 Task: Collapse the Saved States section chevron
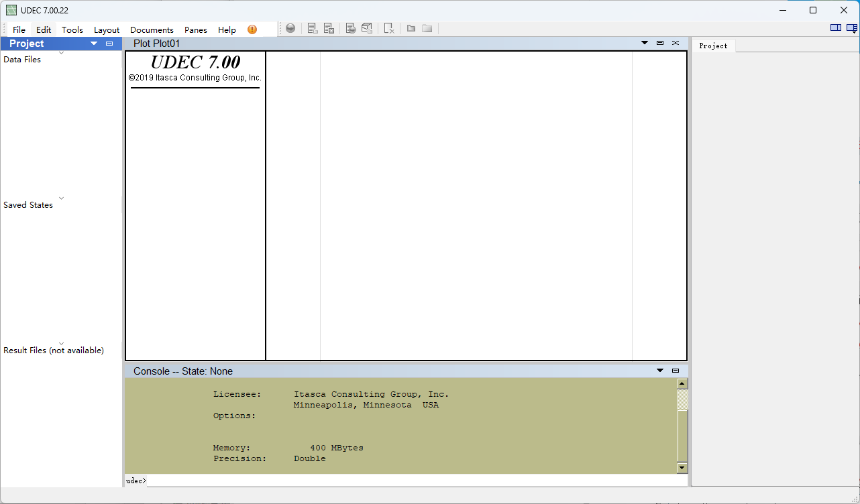[61, 198]
